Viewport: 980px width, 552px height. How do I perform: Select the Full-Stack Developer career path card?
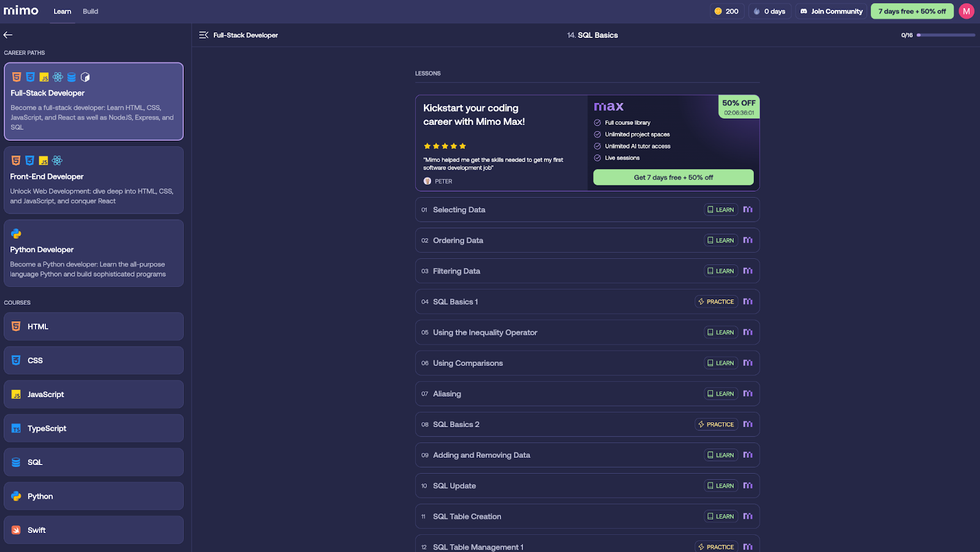94,102
